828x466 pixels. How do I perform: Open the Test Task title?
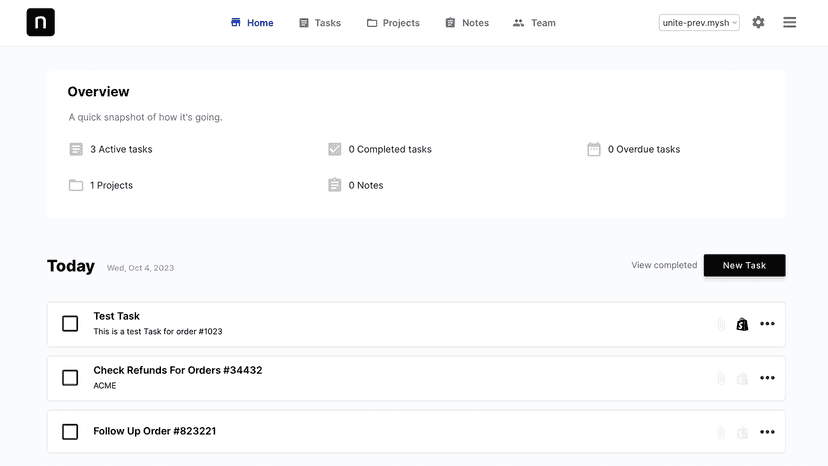pos(117,316)
